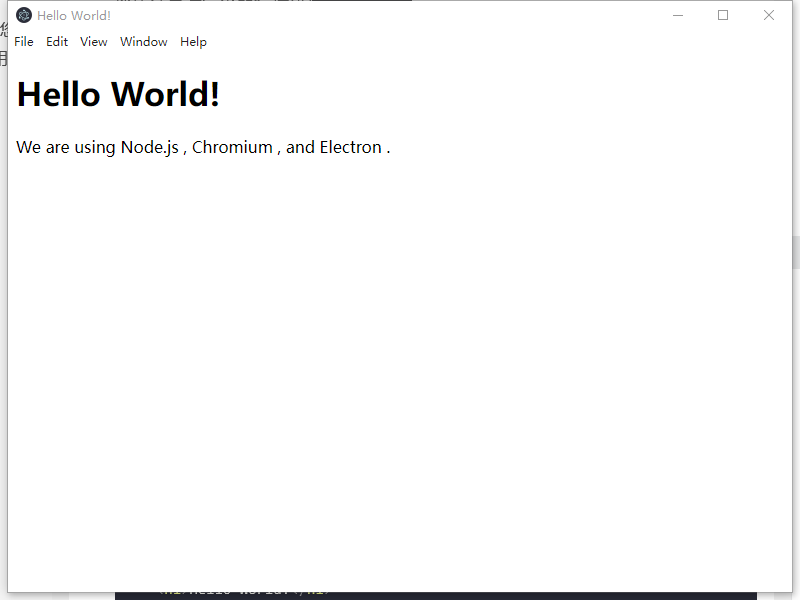Click the Electron app icon in title bar
The height and width of the screenshot is (600, 800).
click(23, 15)
